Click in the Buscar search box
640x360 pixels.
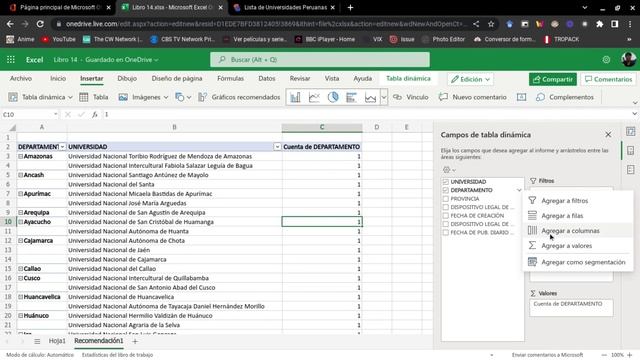(x=320, y=60)
